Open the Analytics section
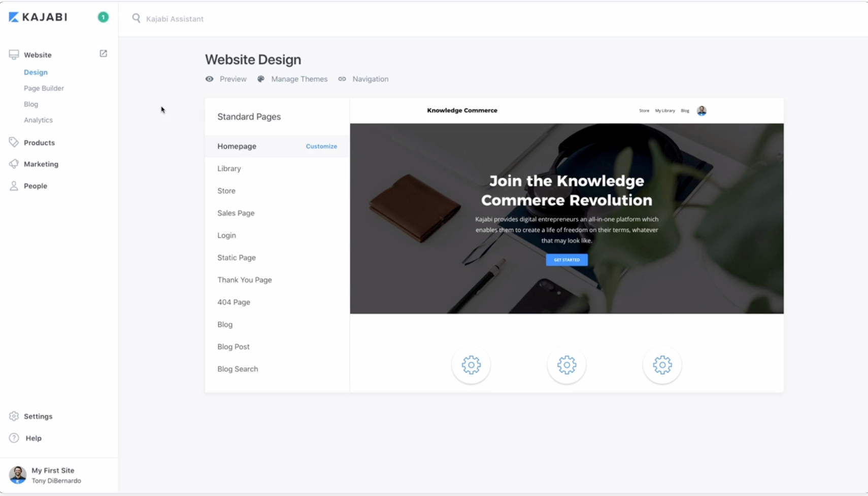The height and width of the screenshot is (496, 868). point(38,120)
